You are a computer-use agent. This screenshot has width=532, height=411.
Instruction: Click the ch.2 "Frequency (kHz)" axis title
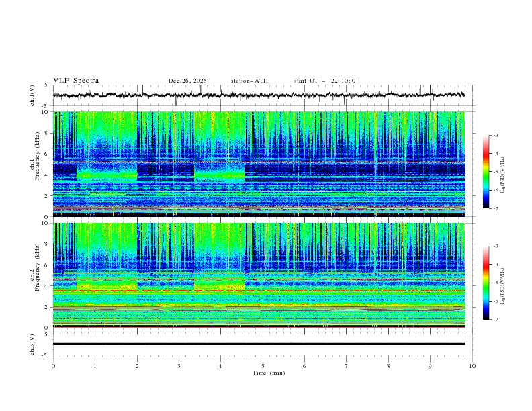tap(38, 267)
